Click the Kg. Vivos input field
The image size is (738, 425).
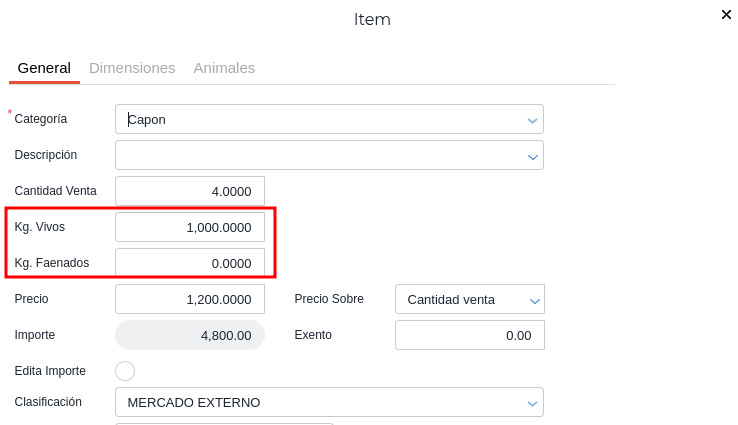click(x=190, y=227)
